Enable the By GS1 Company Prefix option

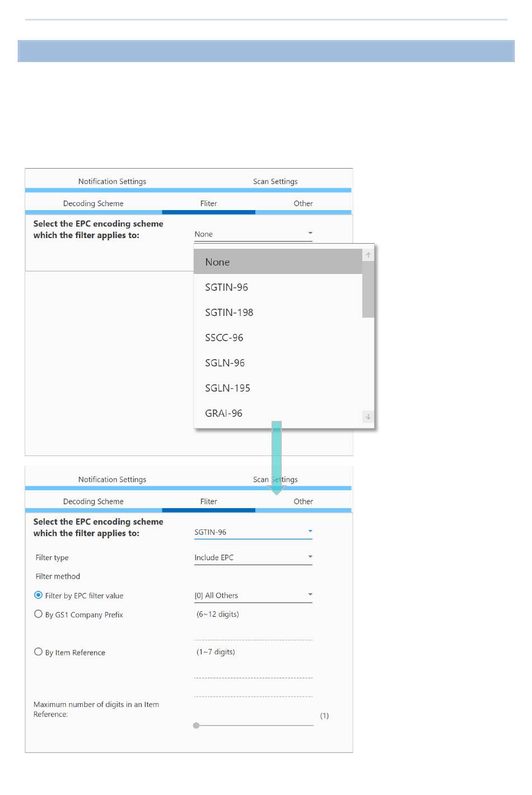pos(39,614)
